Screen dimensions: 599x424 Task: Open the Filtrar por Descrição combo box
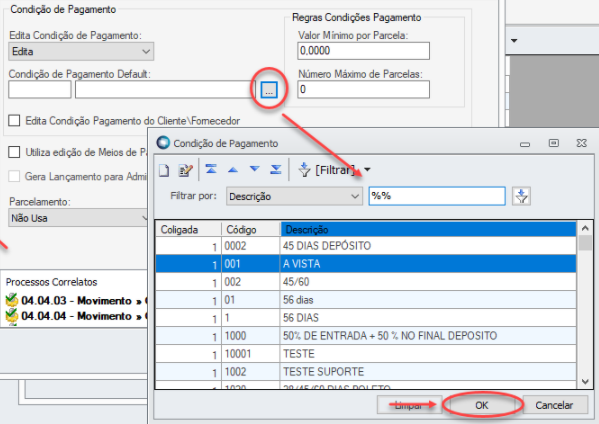(x=294, y=196)
